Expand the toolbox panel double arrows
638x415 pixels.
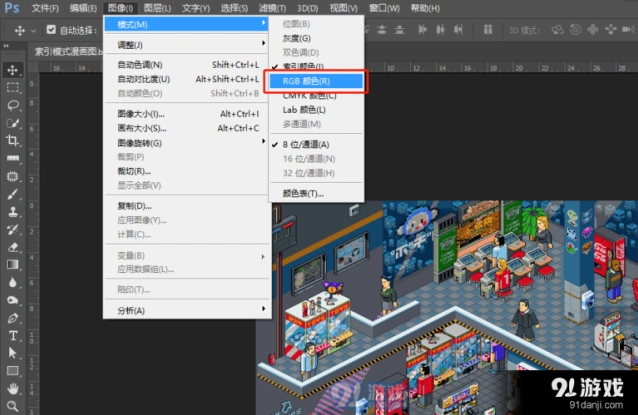(6, 46)
